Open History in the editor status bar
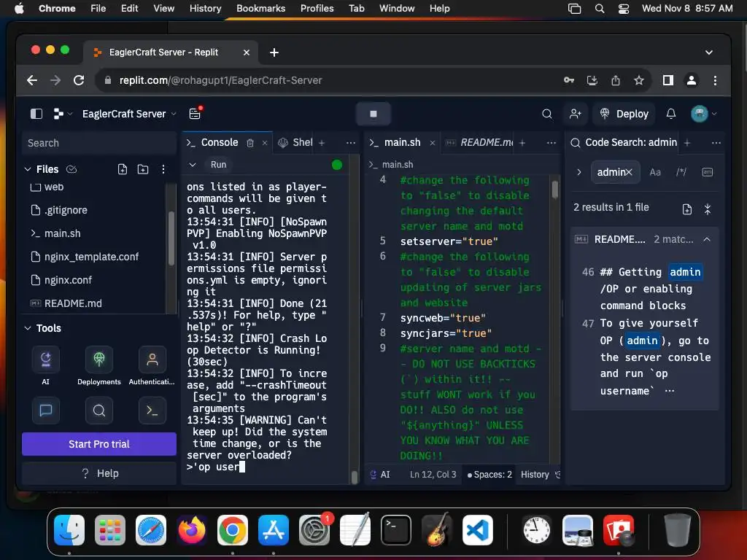Screen dimensions: 747x560 540,474
